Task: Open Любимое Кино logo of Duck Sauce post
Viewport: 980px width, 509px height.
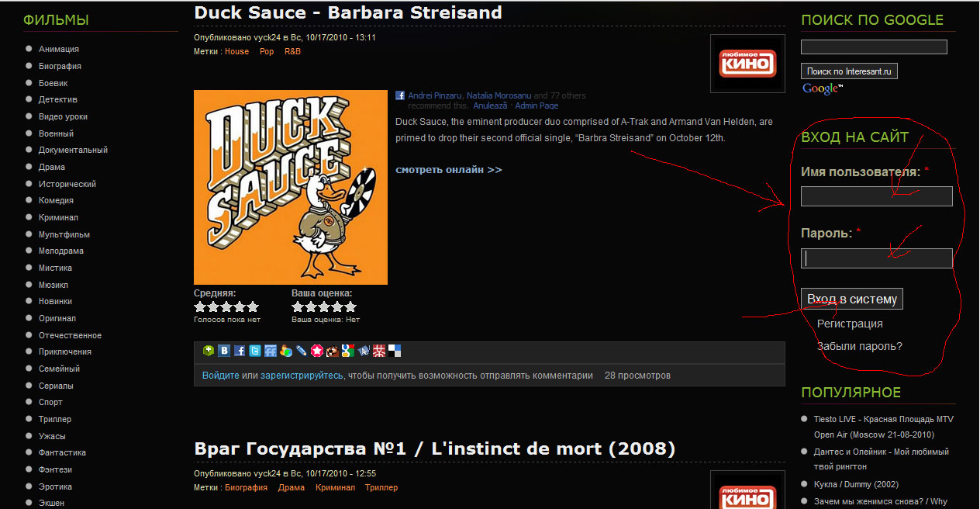Action: (747, 64)
